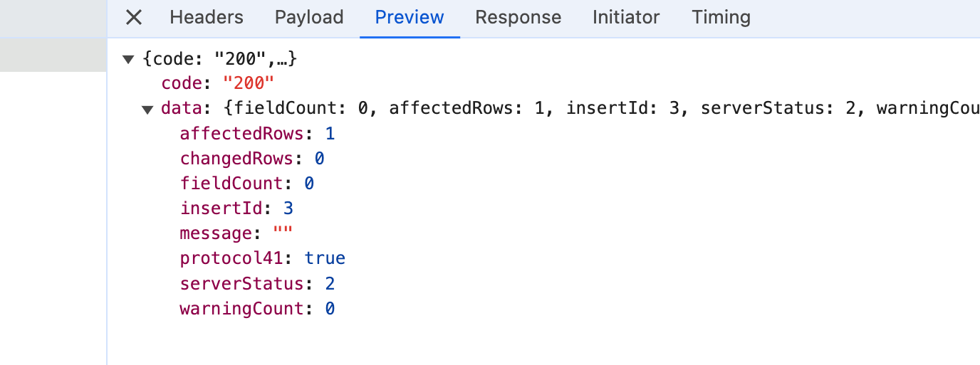Viewport: 980px width, 365px height.
Task: Switch to the Response tab
Action: click(518, 18)
